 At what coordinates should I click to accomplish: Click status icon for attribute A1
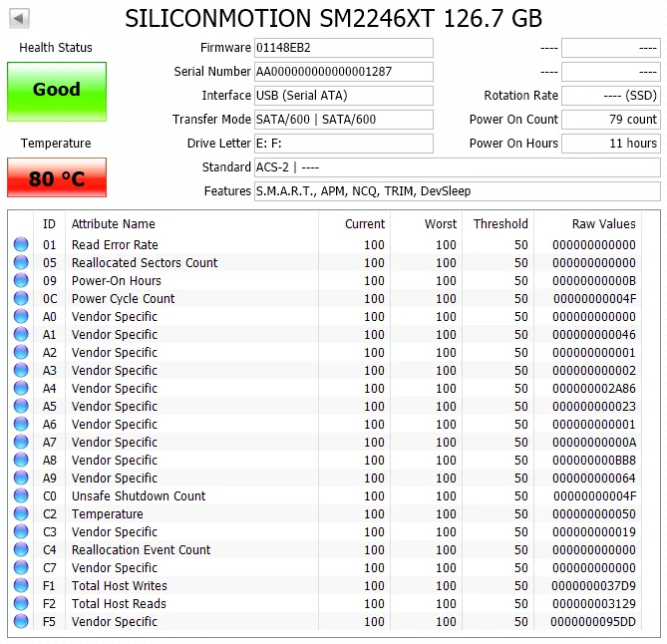pos(21,334)
